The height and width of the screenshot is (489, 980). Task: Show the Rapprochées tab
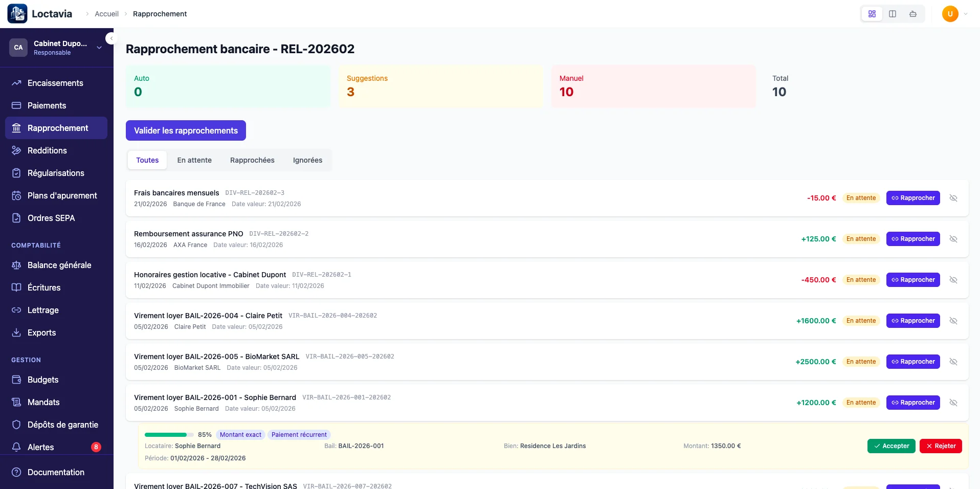252,160
